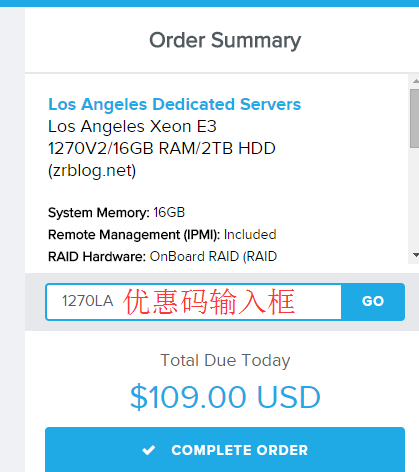
Task: Click the empty scrollbar track below the thumb
Action: [414, 199]
